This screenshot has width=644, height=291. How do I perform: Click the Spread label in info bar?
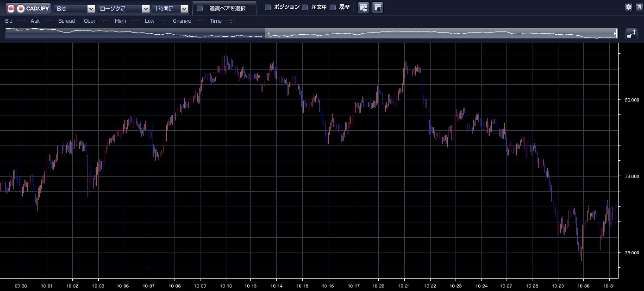pos(66,21)
